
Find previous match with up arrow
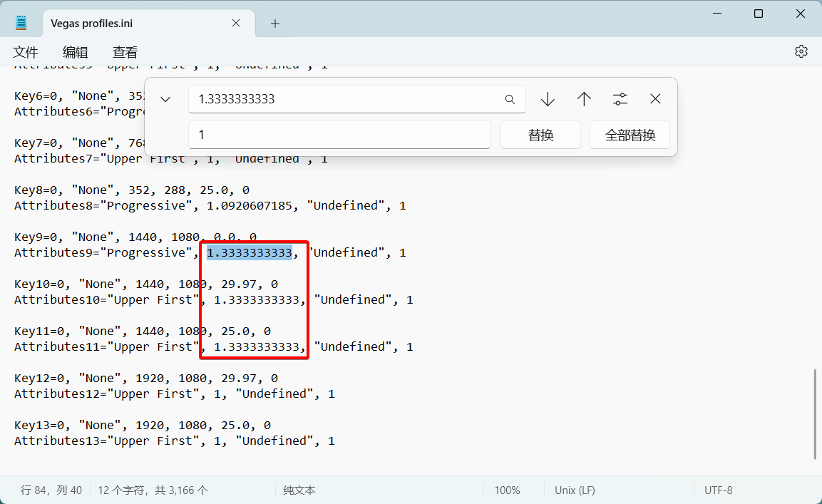tap(584, 100)
